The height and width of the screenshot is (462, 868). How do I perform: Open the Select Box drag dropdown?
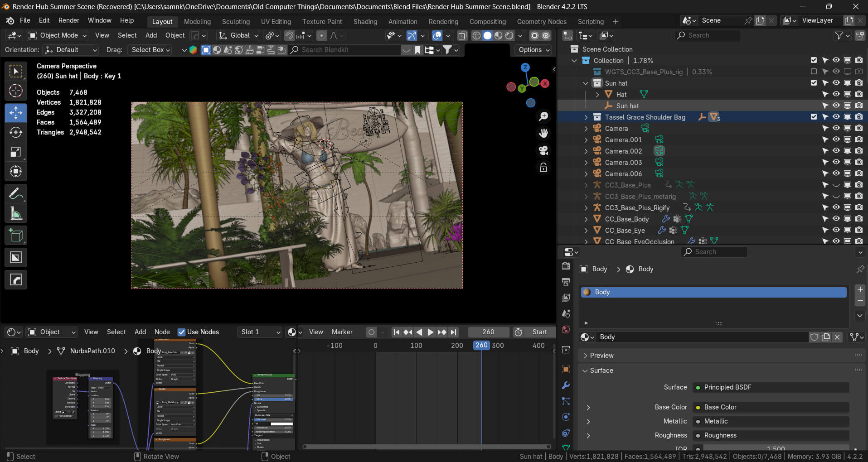point(150,50)
